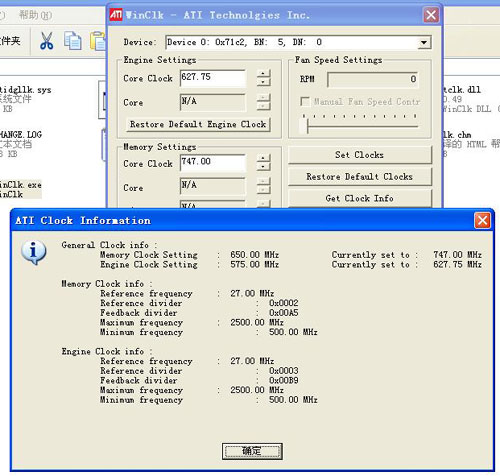Viewport: 500px width, 476px height.
Task: Click Currently set to 747.00 MHz value
Action: point(457,255)
